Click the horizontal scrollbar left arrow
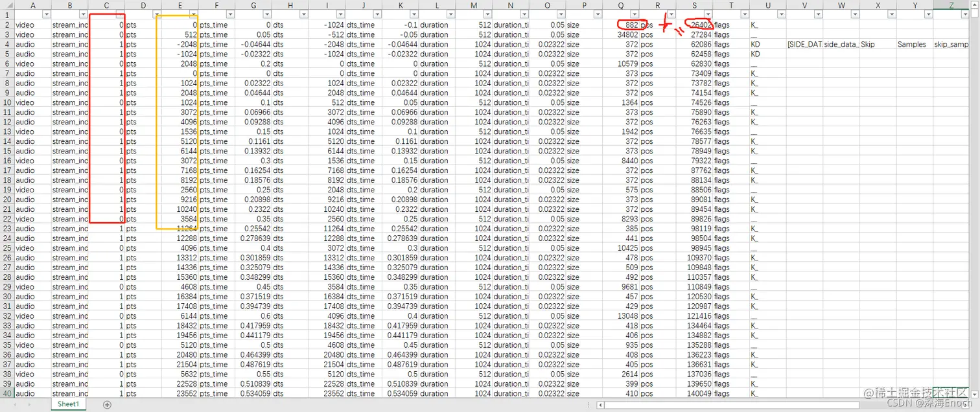Viewport: 980px width, 412px height. point(601,405)
